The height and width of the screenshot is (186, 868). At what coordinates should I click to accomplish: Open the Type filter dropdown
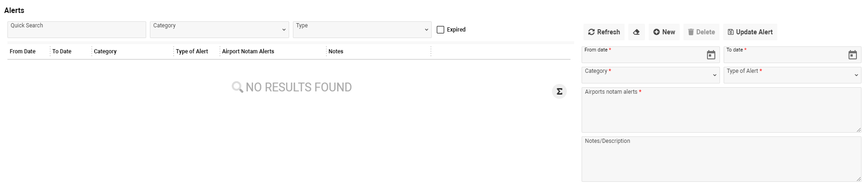tap(362, 30)
